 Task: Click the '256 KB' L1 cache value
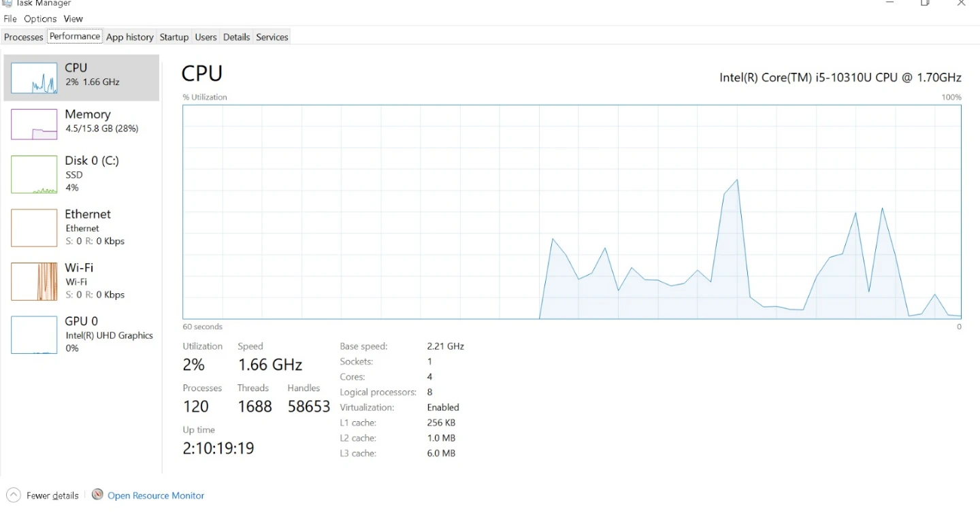[x=442, y=423]
